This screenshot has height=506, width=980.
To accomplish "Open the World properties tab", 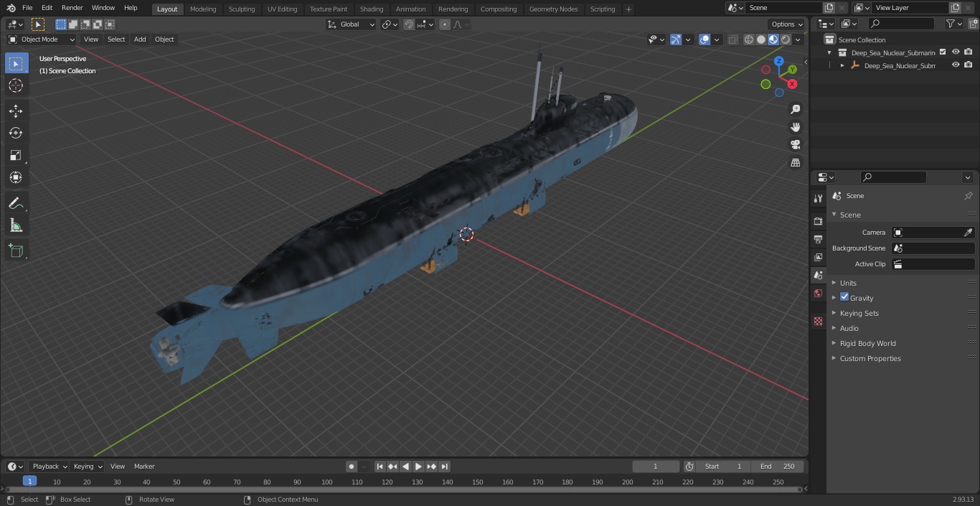I will tap(818, 293).
